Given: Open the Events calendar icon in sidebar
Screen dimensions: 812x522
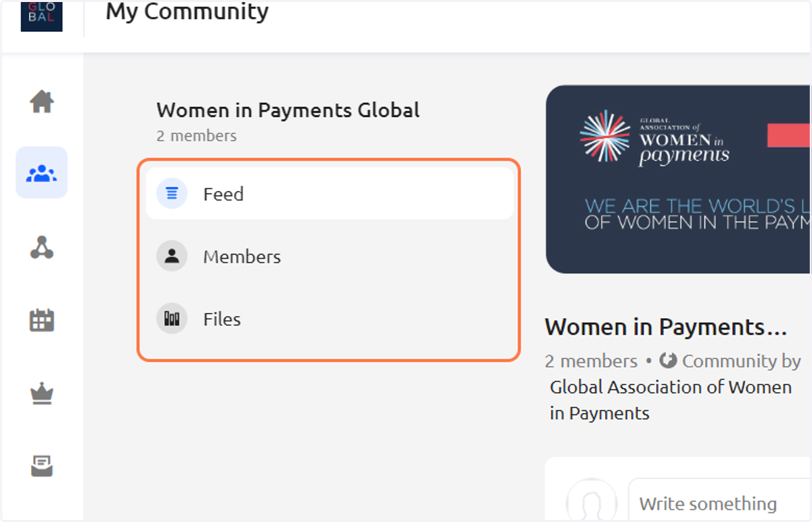Looking at the screenshot, I should coord(42,320).
